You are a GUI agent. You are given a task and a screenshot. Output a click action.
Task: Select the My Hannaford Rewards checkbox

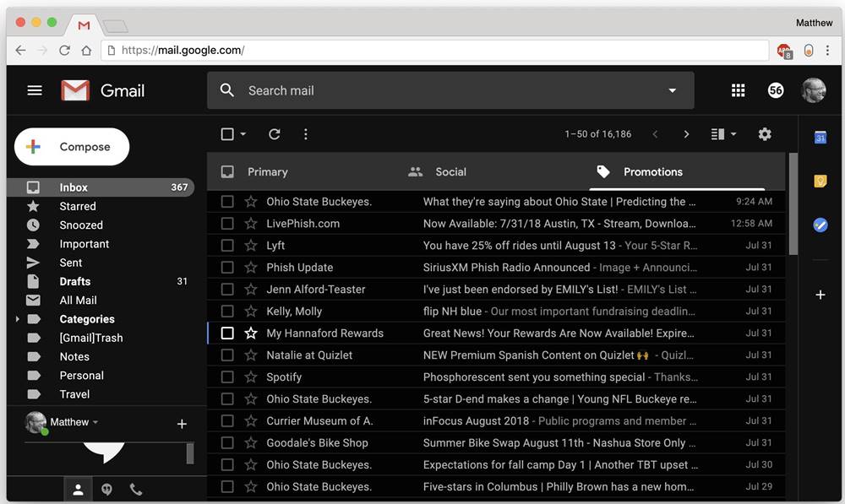[x=227, y=333]
